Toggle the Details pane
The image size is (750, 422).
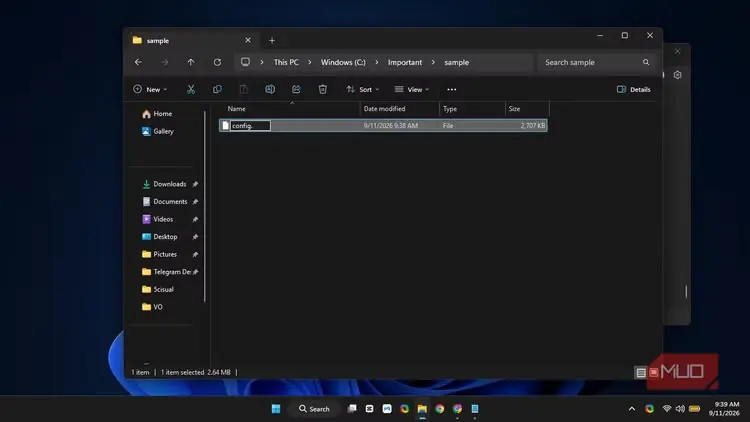coord(633,89)
